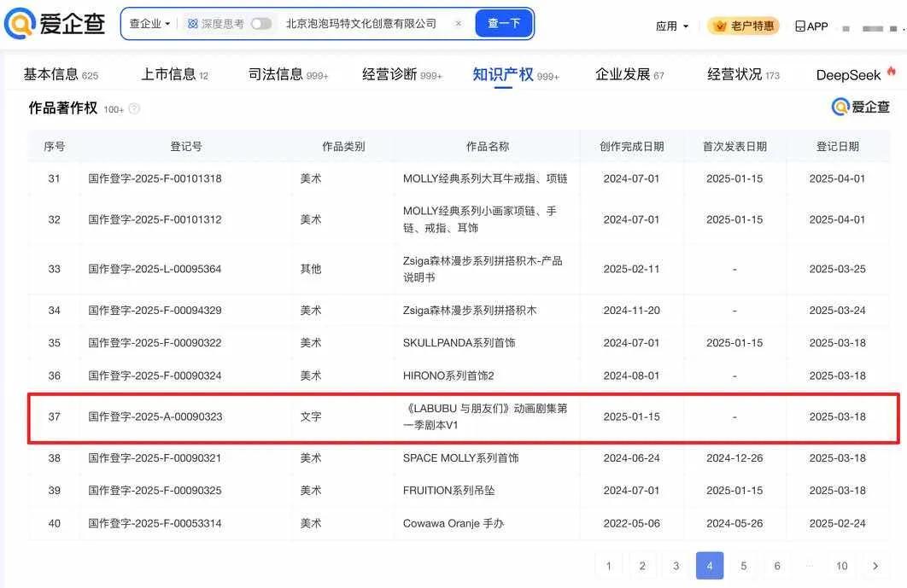Image resolution: width=907 pixels, height=588 pixels.
Task: Expand the 应用 dropdown menu
Action: coord(672,26)
